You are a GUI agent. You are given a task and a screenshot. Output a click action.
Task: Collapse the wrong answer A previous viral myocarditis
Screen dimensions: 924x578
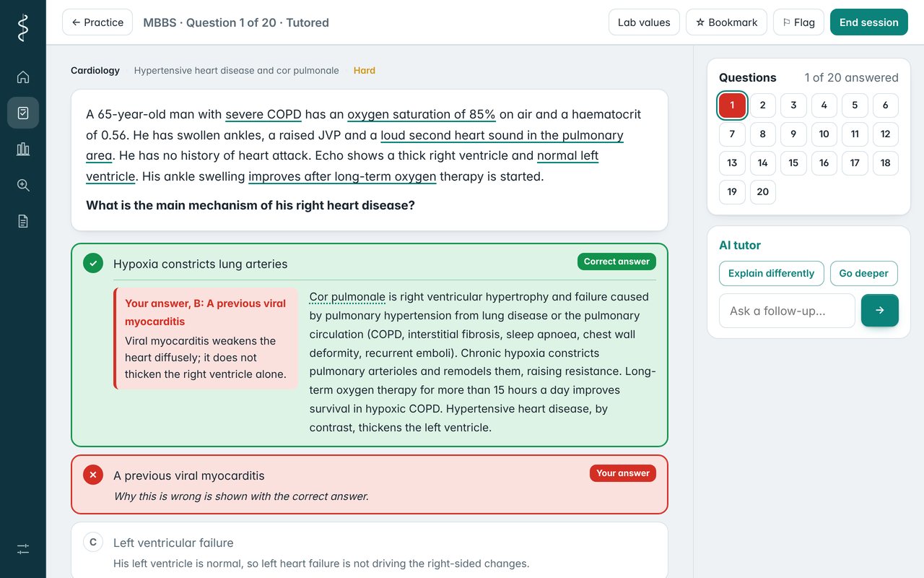pos(370,484)
